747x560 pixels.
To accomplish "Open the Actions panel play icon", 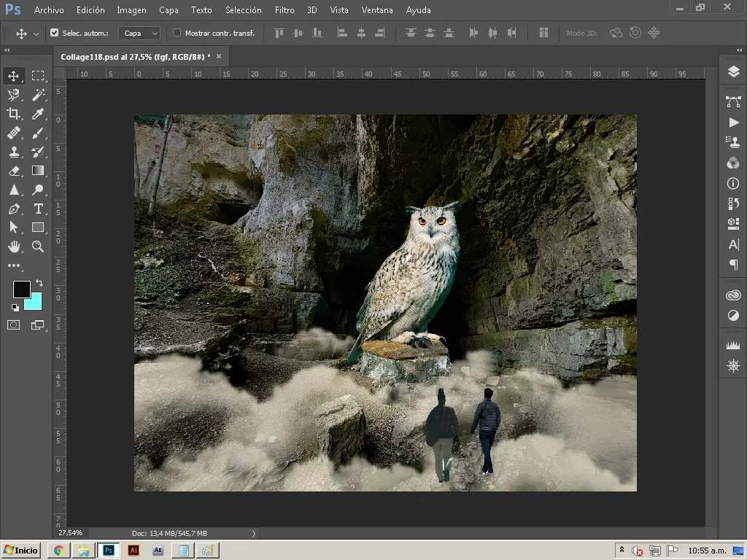I will 733,122.
